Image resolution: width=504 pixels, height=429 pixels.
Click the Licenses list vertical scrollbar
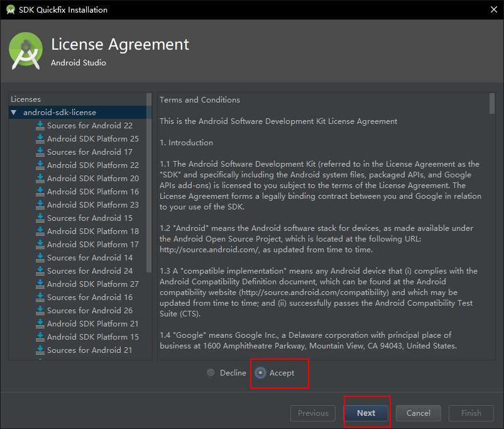click(x=149, y=182)
